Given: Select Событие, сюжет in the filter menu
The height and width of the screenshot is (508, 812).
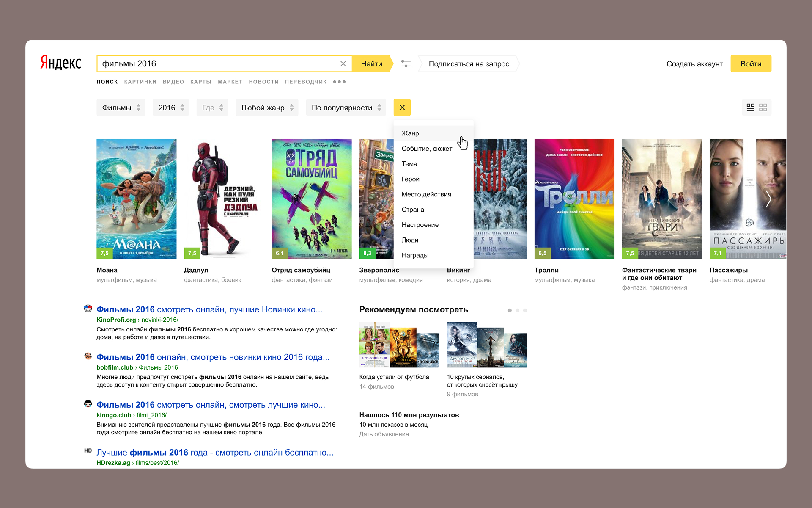Looking at the screenshot, I should [x=433, y=149].
